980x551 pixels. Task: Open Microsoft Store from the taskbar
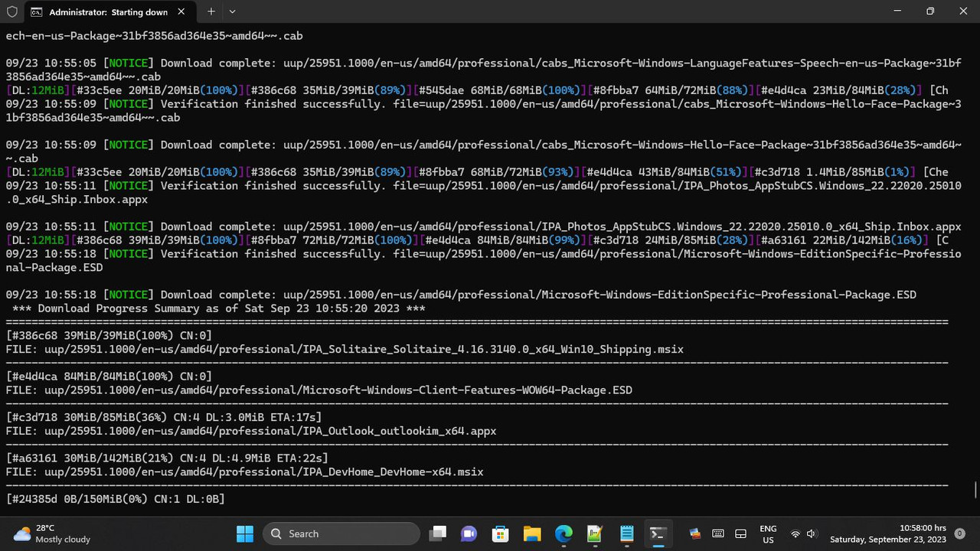[x=500, y=533]
